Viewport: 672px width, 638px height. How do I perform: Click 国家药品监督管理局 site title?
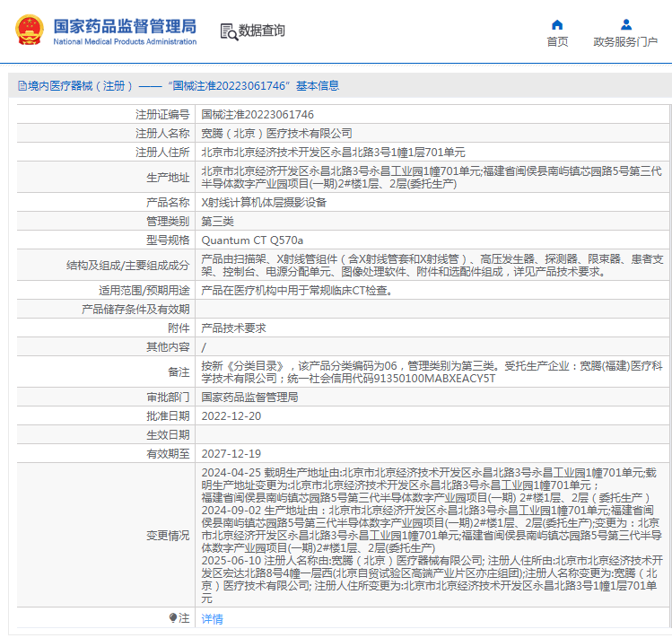125,26
